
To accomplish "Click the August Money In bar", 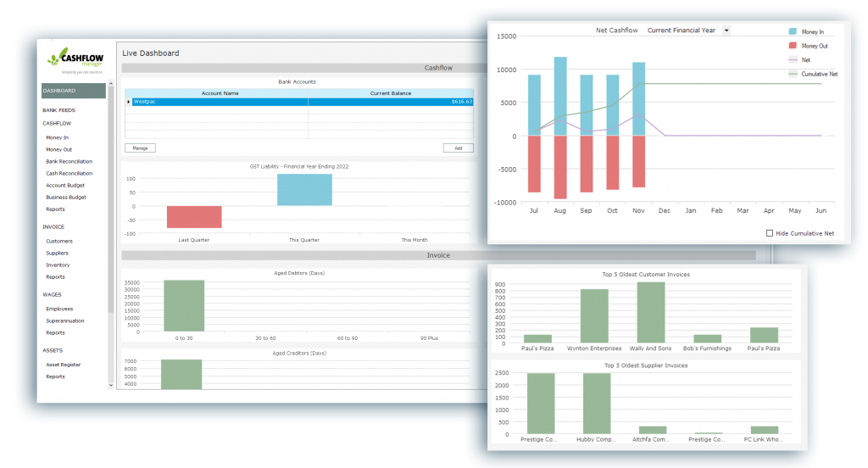I will 560,97.
